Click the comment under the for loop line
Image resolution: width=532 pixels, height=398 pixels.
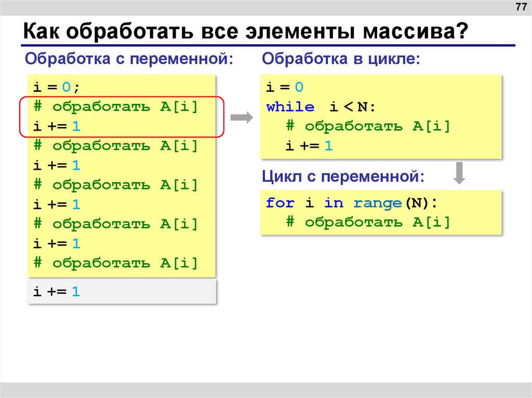tap(368, 223)
